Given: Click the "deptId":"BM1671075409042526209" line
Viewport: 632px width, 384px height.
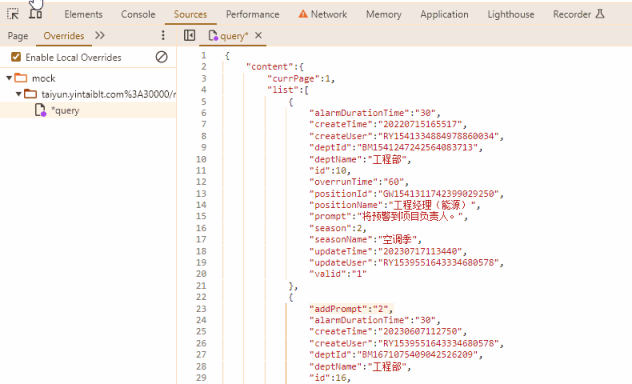Looking at the screenshot, I should (396, 355).
